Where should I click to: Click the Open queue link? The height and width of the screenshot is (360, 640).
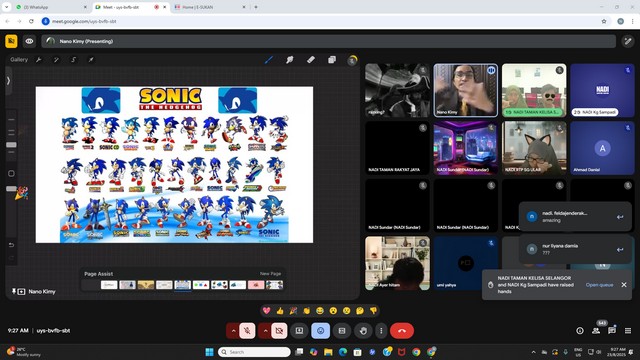[x=599, y=285]
